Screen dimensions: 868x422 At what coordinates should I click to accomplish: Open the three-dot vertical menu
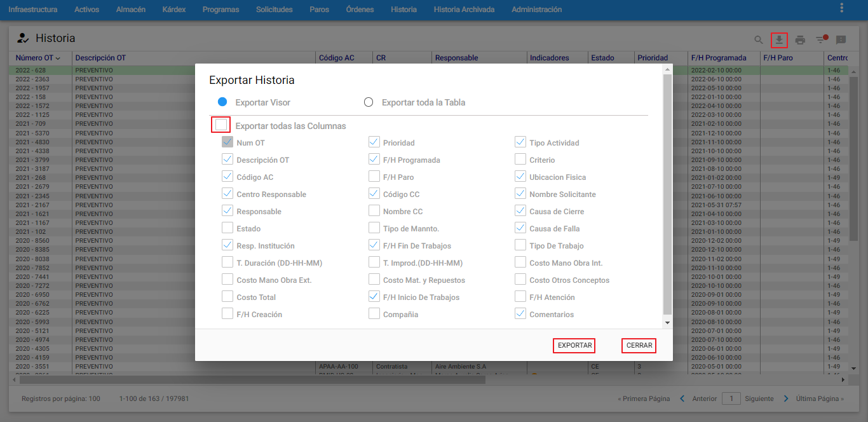(x=842, y=8)
